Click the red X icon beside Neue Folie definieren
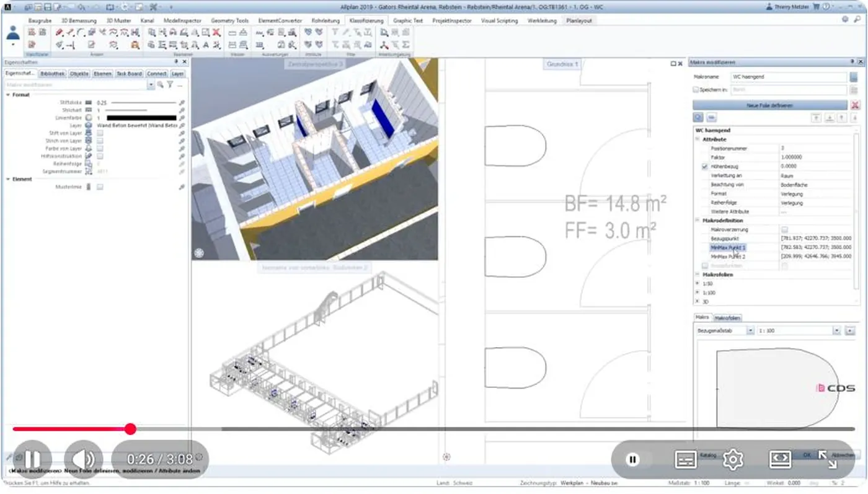The height and width of the screenshot is (494, 868). pyautogui.click(x=856, y=105)
